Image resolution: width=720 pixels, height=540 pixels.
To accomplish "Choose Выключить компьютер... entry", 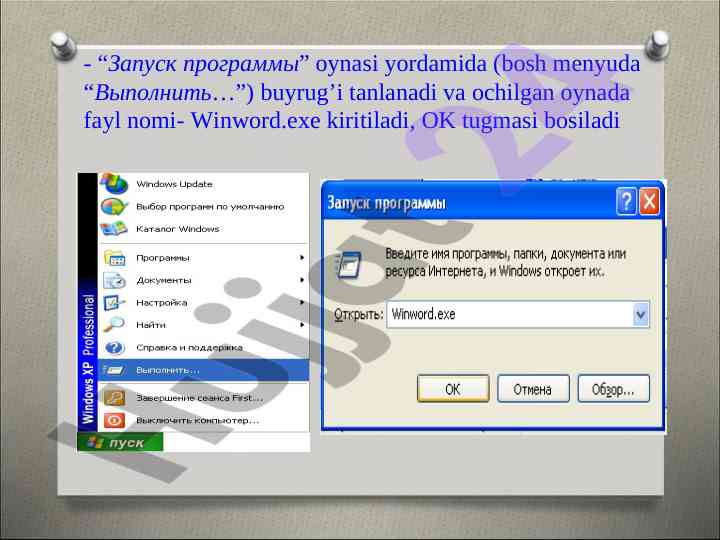I will click(204, 420).
